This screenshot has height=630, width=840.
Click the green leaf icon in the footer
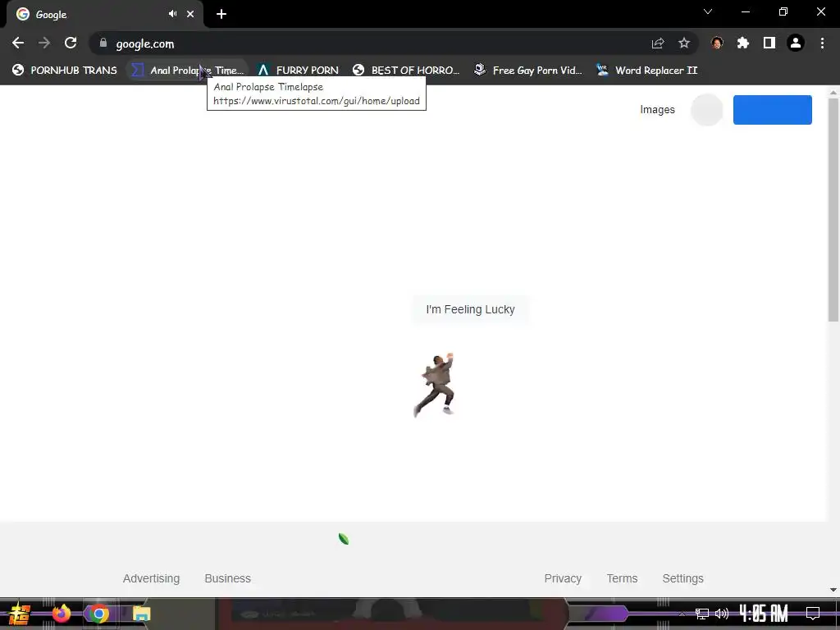(x=344, y=539)
